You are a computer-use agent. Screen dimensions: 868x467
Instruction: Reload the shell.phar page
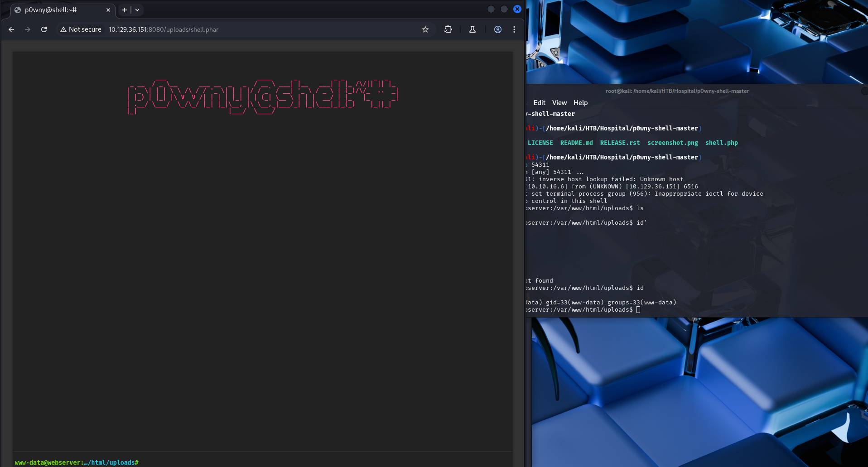(44, 29)
